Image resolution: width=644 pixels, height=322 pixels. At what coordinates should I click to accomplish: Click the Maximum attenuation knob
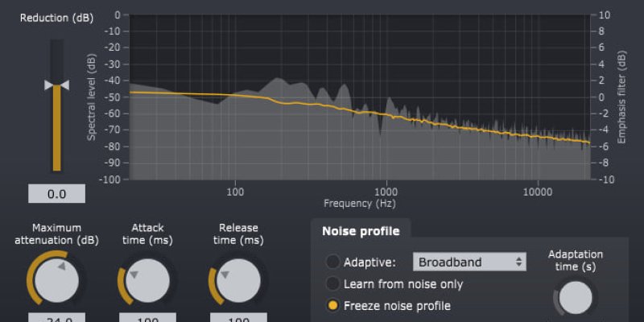click(57, 280)
